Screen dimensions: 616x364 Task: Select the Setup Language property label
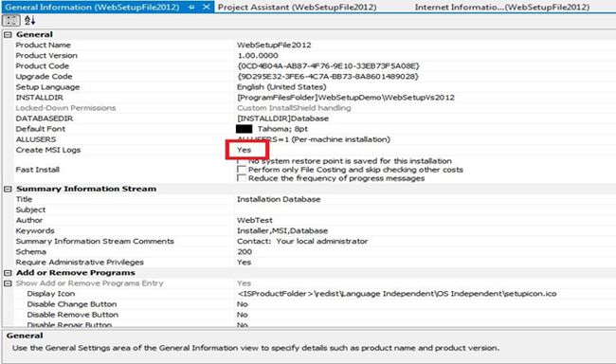pos(47,87)
